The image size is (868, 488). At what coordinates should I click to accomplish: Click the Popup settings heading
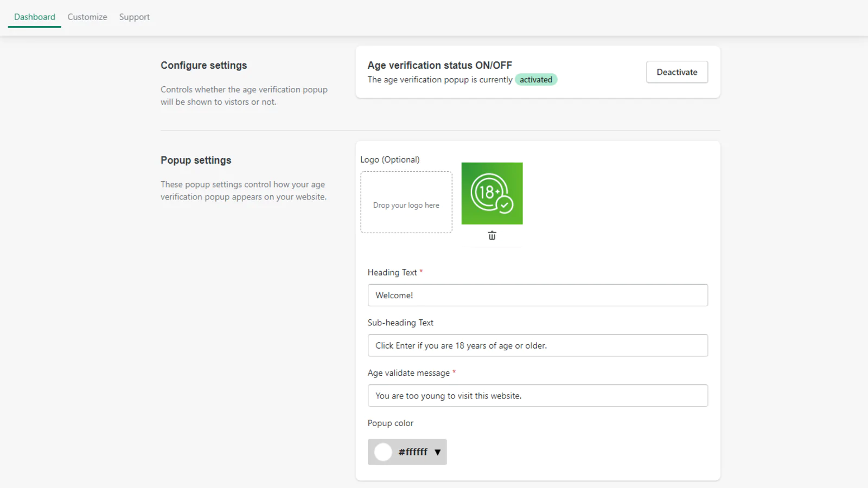click(196, 160)
